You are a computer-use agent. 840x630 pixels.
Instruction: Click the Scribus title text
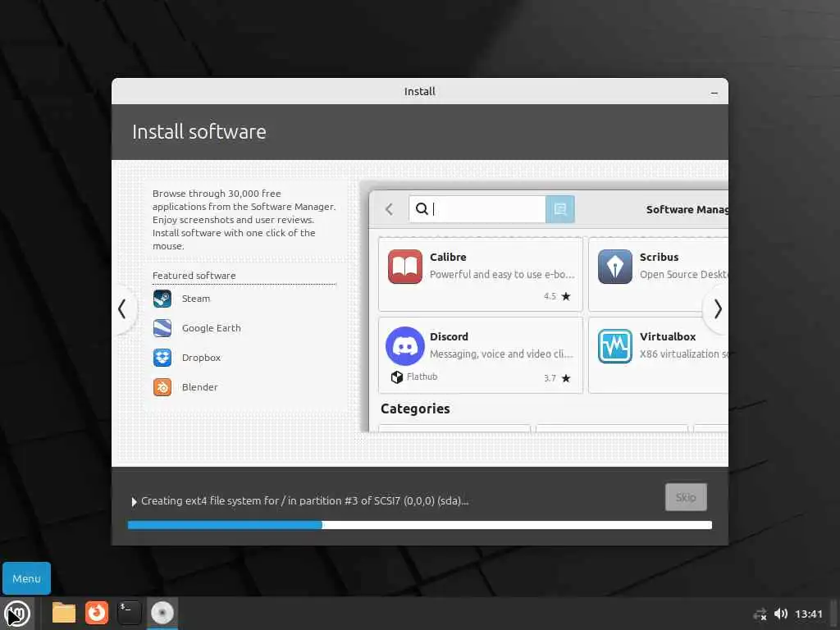click(659, 257)
